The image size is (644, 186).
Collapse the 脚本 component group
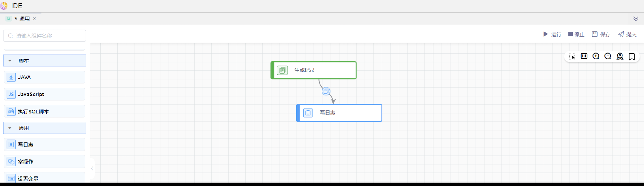tap(10, 61)
